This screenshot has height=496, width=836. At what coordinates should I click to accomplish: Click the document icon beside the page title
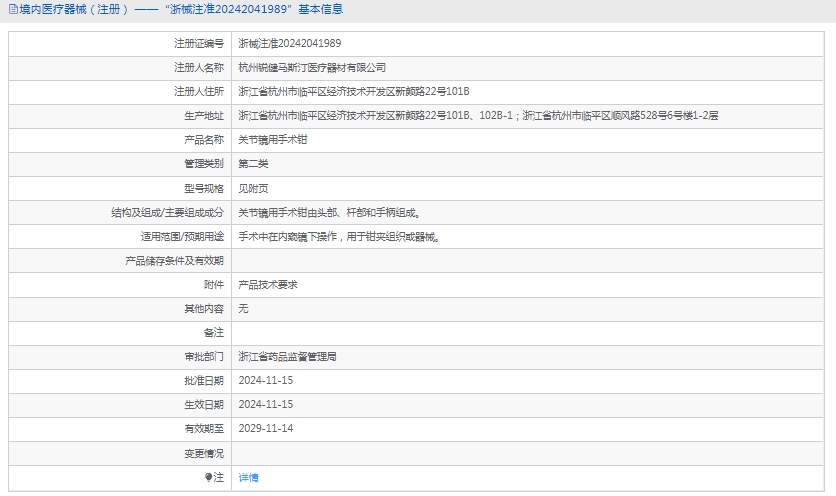pyautogui.click(x=13, y=10)
